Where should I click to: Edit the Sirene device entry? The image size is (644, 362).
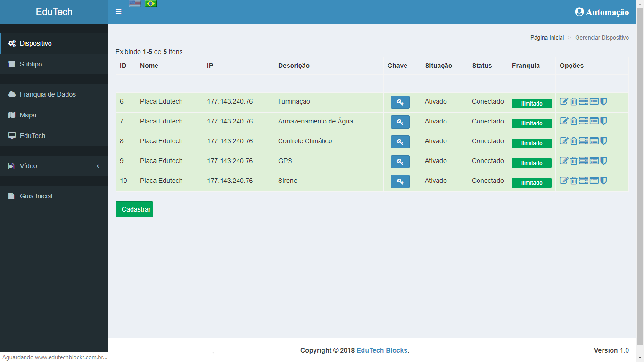pos(564,181)
